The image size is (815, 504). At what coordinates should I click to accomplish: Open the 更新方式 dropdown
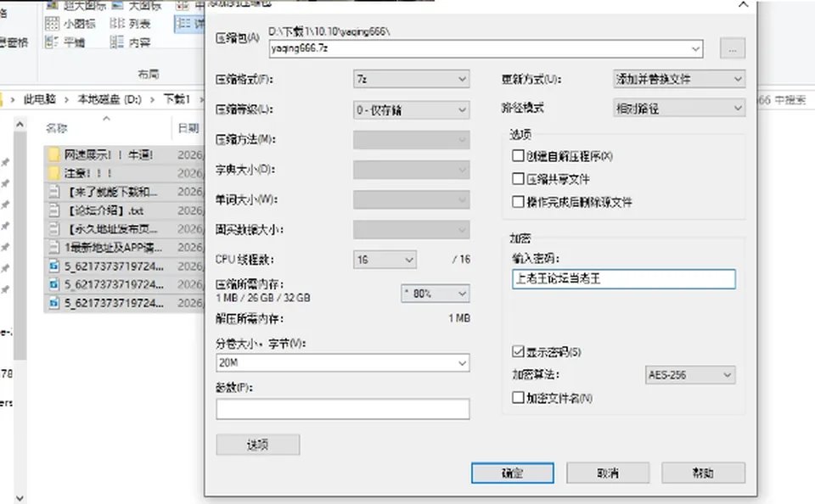(x=679, y=79)
